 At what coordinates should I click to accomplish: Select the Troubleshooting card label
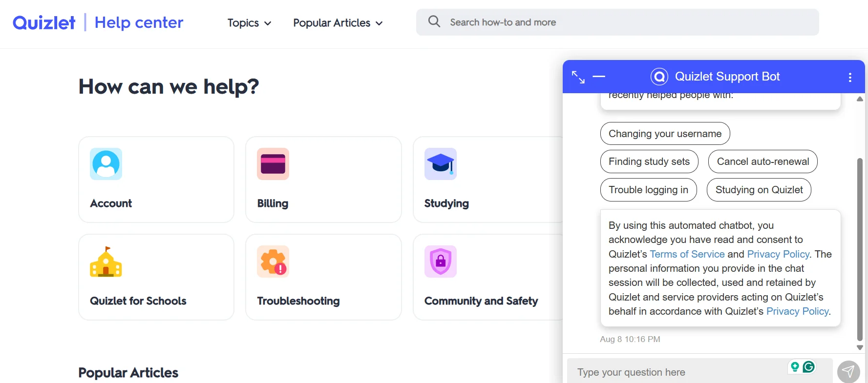(x=298, y=301)
